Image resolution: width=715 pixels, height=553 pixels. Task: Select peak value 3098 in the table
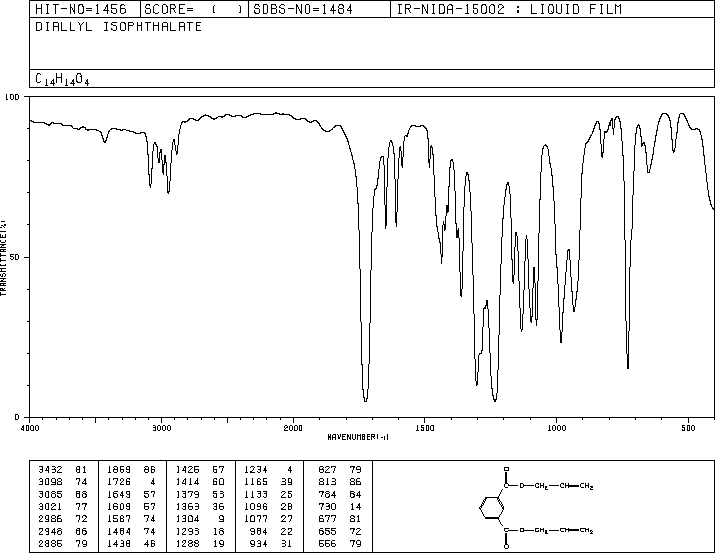pos(50,481)
